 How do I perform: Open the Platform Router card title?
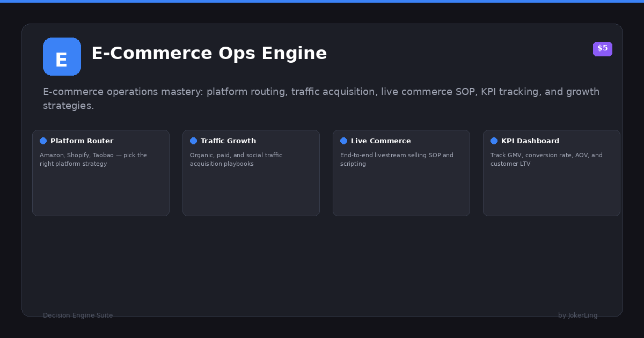click(x=82, y=141)
